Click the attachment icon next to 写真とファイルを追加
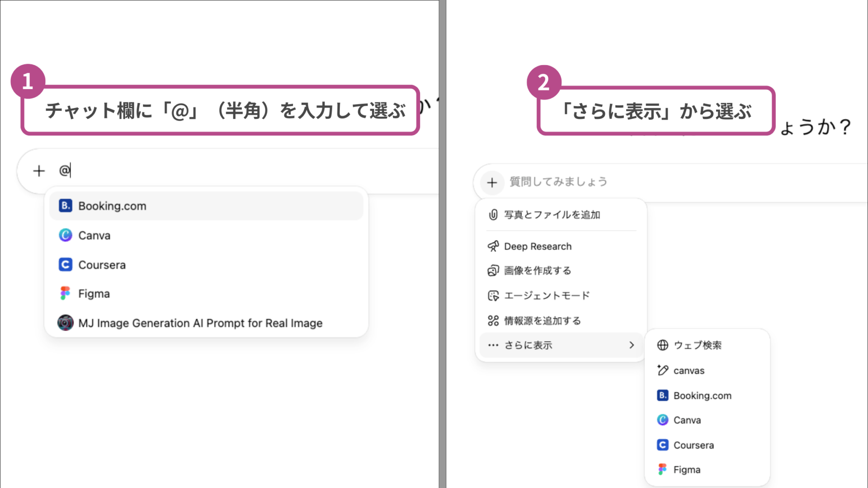Image resolution: width=868 pixels, height=488 pixels. pyautogui.click(x=494, y=215)
